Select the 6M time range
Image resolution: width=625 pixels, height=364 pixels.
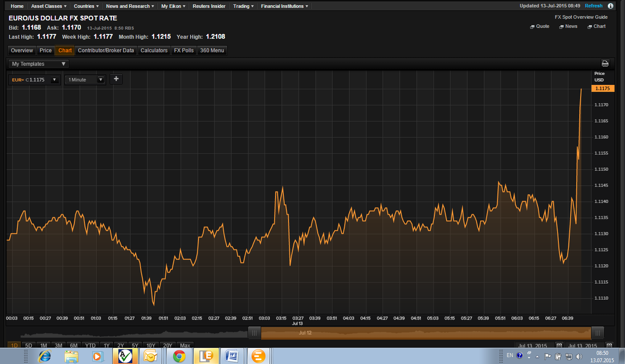pos(74,345)
